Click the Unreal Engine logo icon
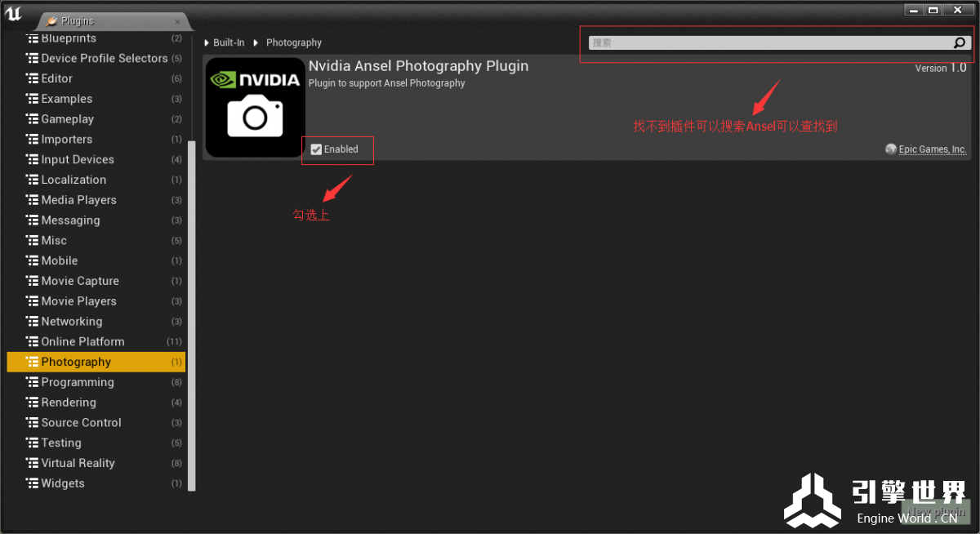 pos(14,14)
